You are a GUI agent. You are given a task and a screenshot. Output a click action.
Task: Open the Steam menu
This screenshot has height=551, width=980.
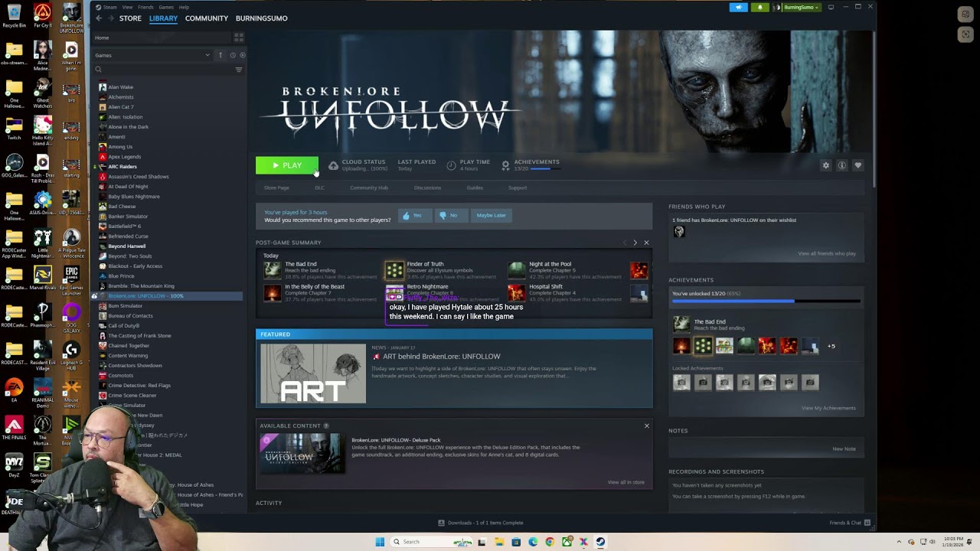tap(110, 7)
